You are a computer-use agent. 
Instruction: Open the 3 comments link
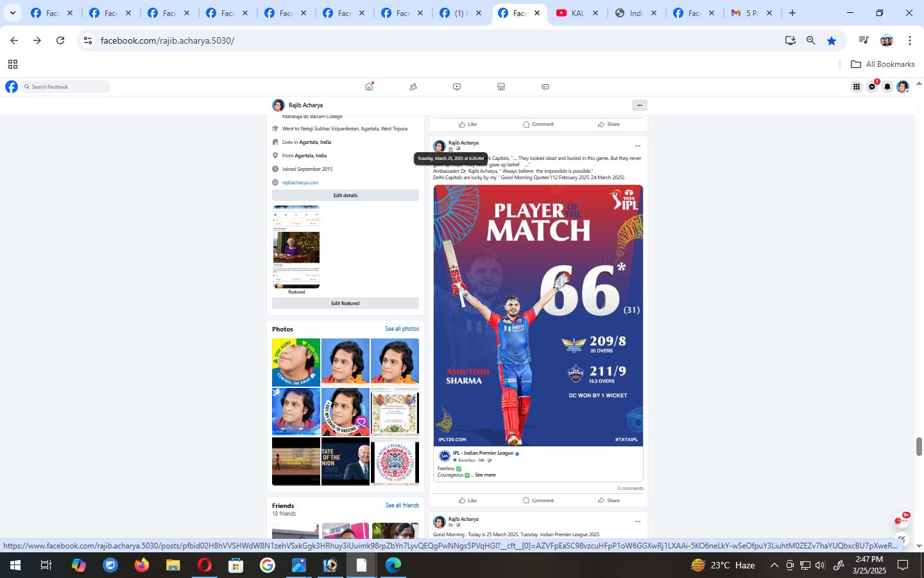coord(630,488)
